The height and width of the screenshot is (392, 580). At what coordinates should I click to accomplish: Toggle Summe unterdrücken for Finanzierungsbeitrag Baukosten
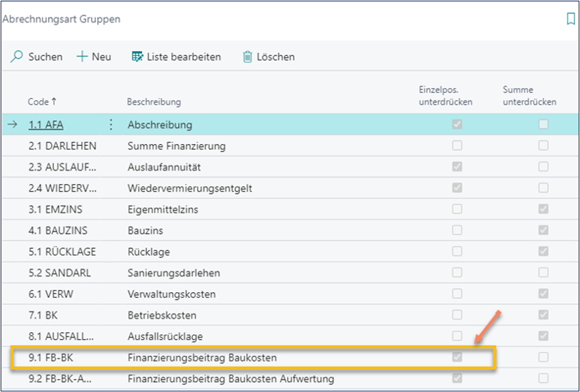pos(543,358)
